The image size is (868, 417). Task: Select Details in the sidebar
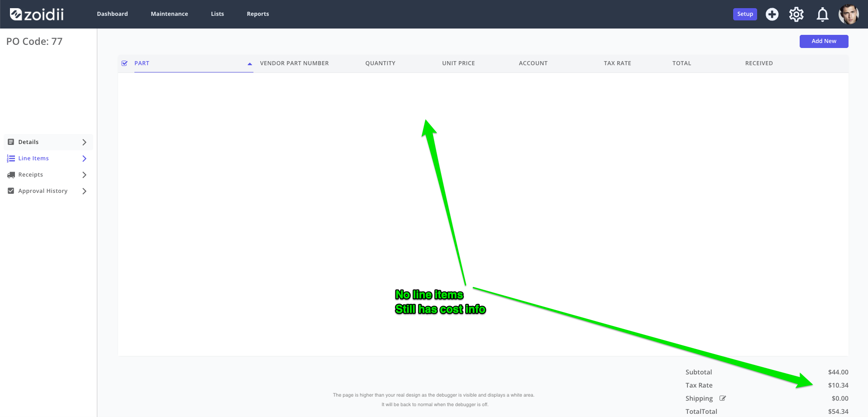click(48, 142)
